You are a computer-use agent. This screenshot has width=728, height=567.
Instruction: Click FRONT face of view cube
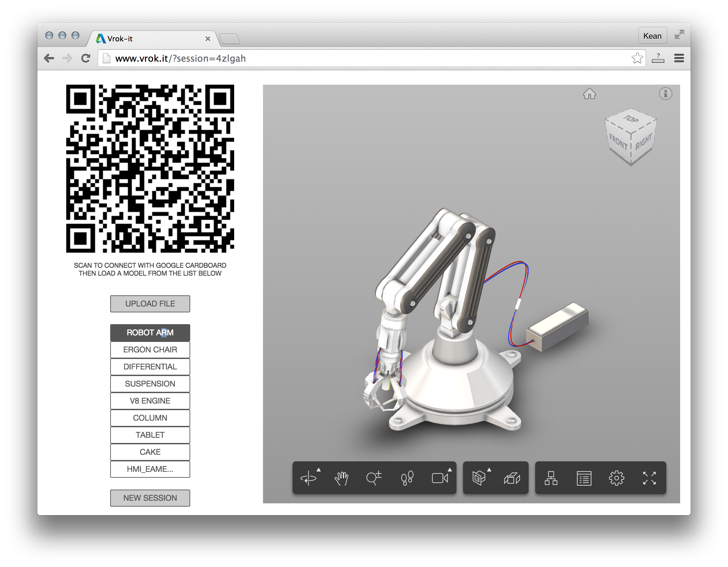[x=618, y=142]
